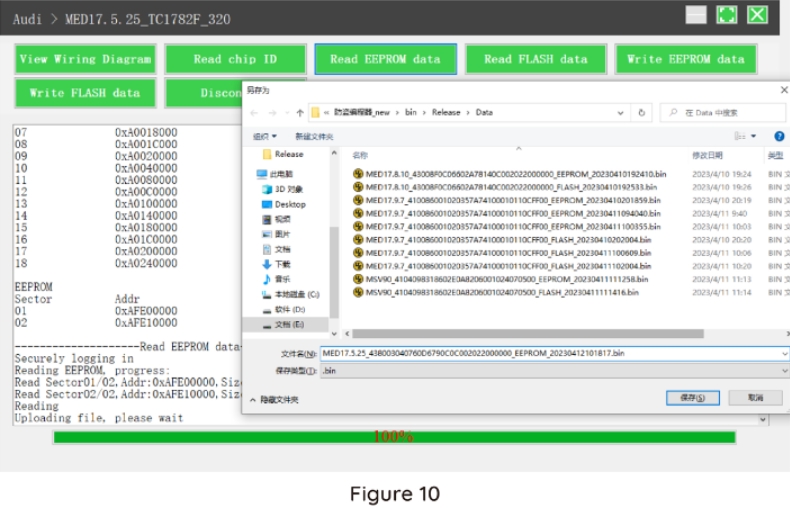Click the View Wiring Diagram button

click(85, 59)
